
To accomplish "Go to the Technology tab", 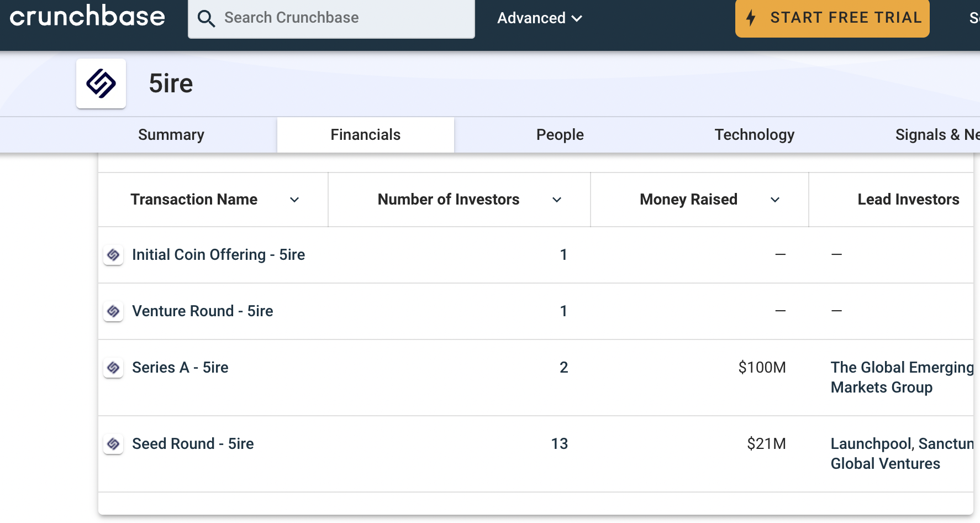I will tap(755, 135).
